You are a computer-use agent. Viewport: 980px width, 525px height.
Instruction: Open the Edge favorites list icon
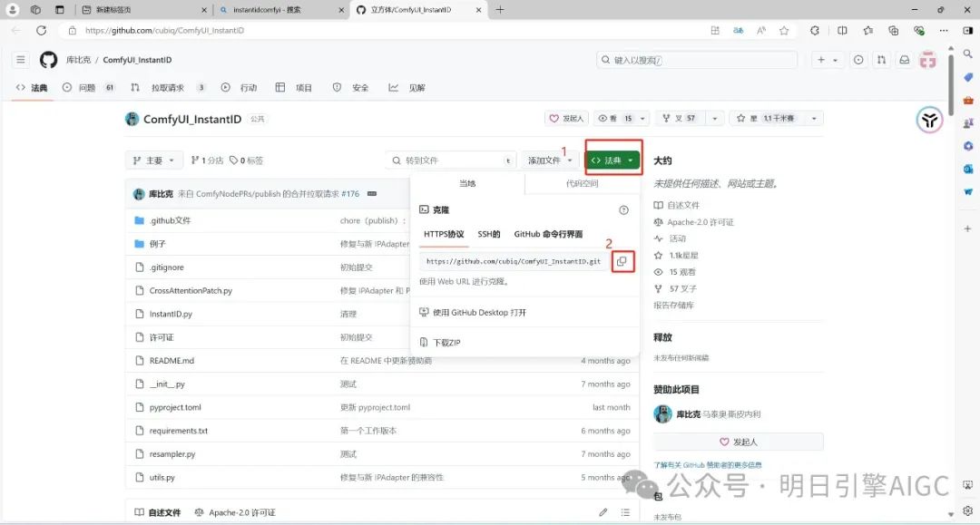868,30
